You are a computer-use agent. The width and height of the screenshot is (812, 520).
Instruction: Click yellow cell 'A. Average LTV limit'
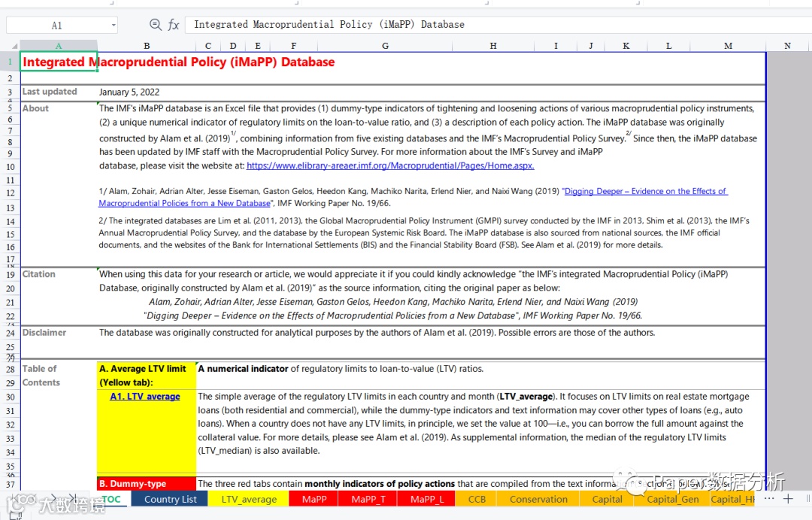click(x=147, y=376)
